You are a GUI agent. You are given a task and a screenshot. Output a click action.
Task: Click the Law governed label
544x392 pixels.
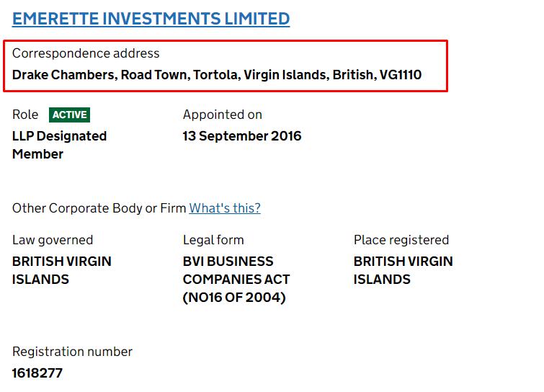click(x=53, y=240)
